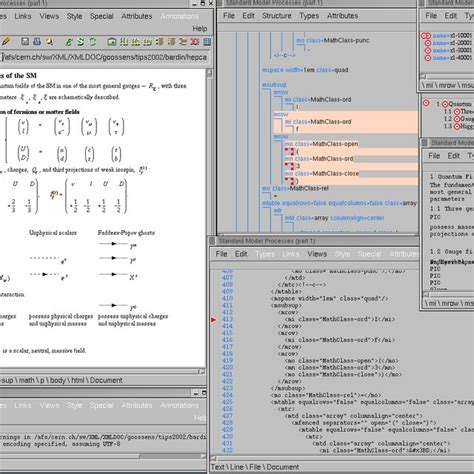This screenshot has width=474, height=474.
Task: Click the target icon beside section 1.1
Action: pyautogui.click(x=457, y=112)
